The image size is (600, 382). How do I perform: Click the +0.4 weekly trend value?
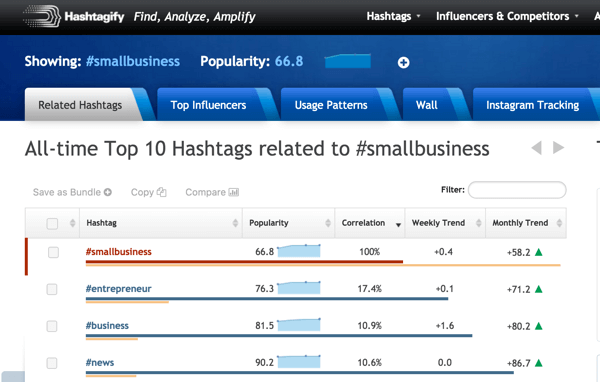(x=443, y=251)
